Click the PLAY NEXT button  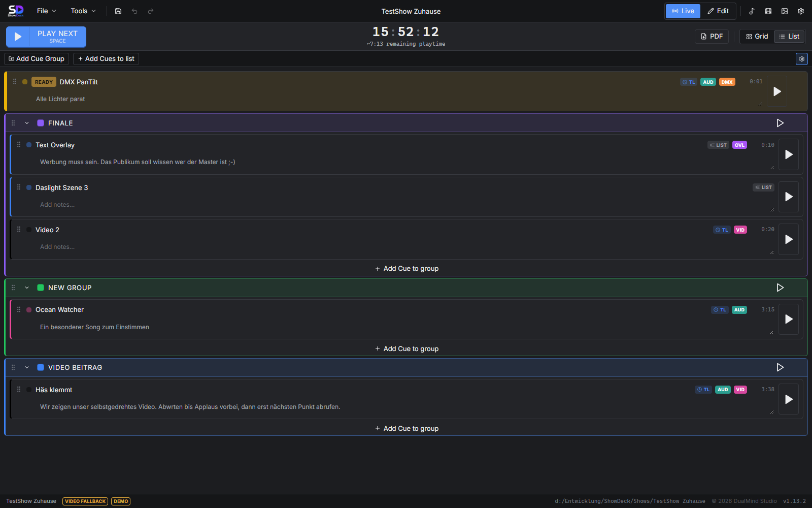pyautogui.click(x=46, y=37)
